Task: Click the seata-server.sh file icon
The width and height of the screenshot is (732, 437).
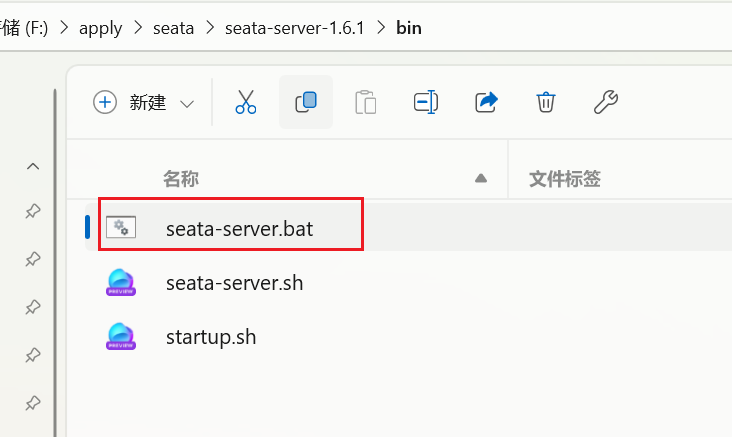Action: tap(121, 282)
